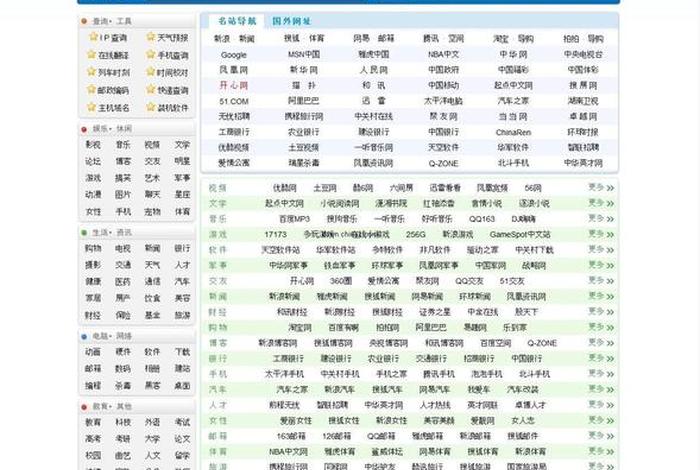Image resolution: width=700 pixels, height=470 pixels.
Task: Open 256G in the 游戏 row
Action: (416, 234)
